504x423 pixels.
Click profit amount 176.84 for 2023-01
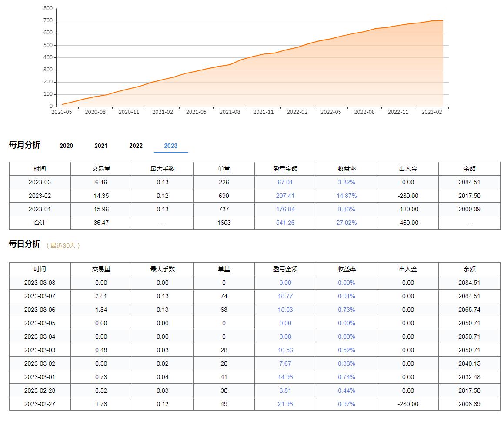285,209
